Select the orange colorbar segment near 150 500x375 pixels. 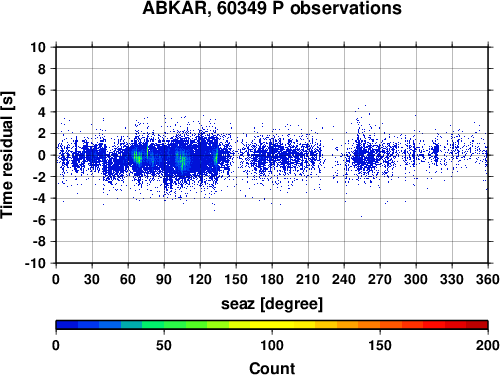pyautogui.click(x=380, y=325)
